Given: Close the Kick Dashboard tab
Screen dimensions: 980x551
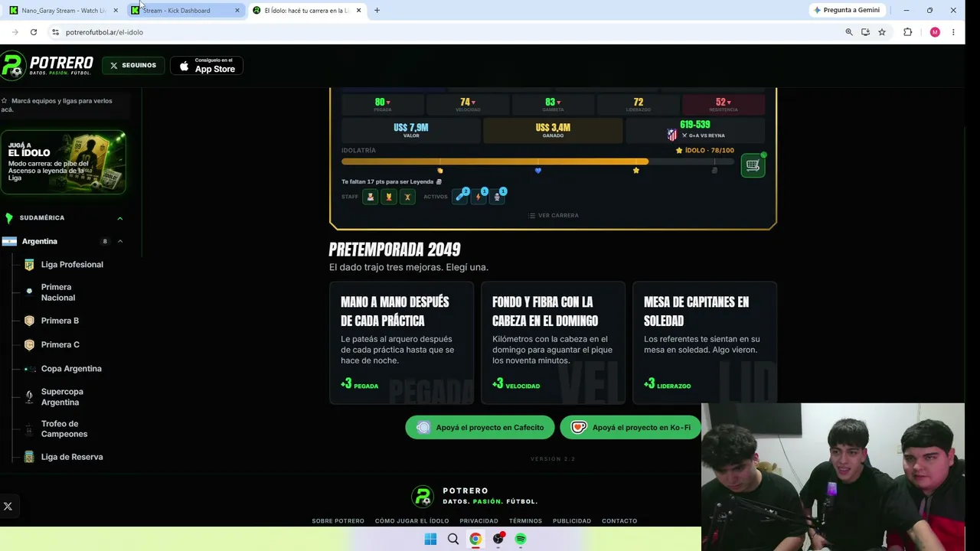Looking at the screenshot, I should click(237, 10).
